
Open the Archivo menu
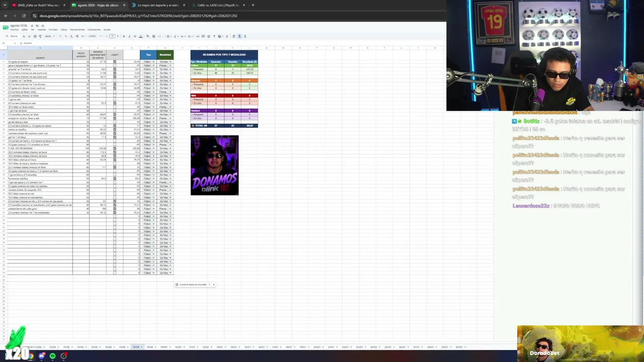click(x=14, y=30)
